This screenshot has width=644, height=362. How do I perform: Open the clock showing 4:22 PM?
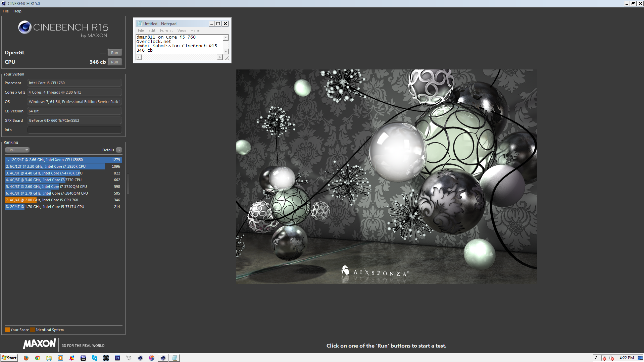(x=627, y=358)
